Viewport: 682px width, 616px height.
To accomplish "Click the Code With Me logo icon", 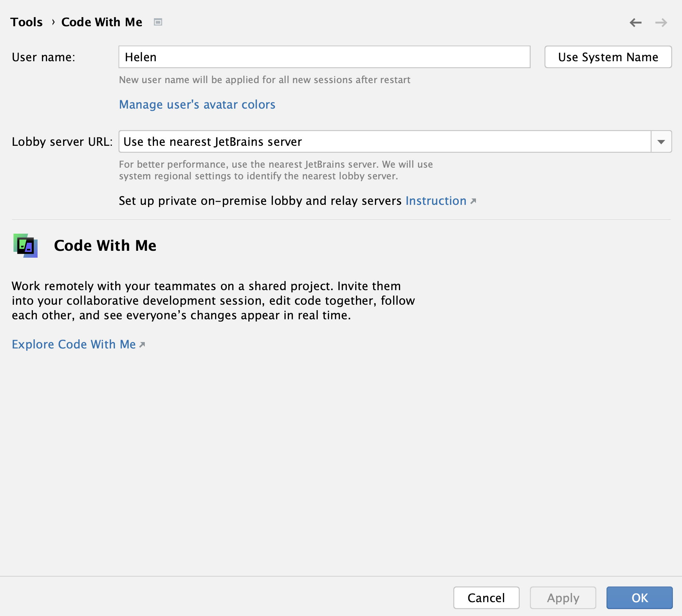I will (26, 246).
